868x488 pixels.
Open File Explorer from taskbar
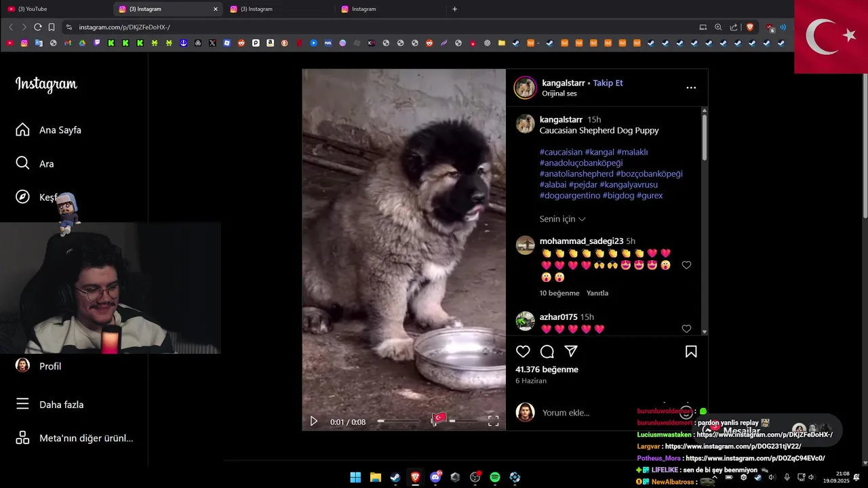[x=375, y=477]
